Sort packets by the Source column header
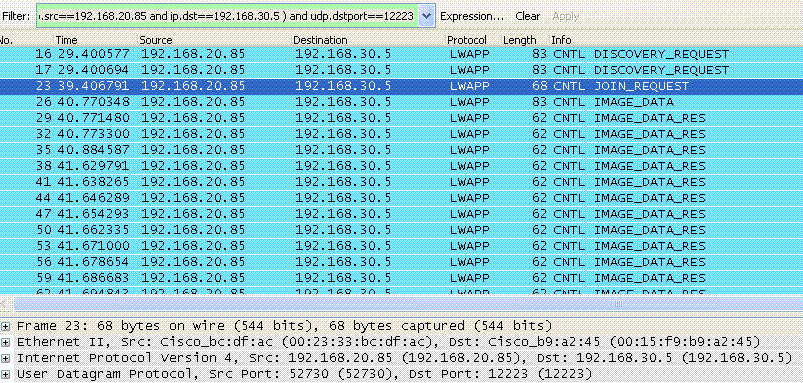 tap(156, 40)
